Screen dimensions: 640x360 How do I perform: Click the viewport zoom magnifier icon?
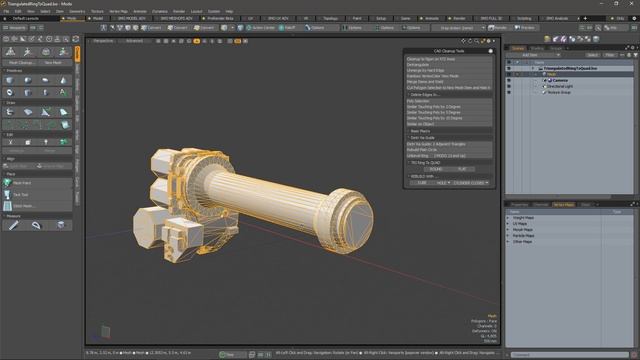click(476, 41)
